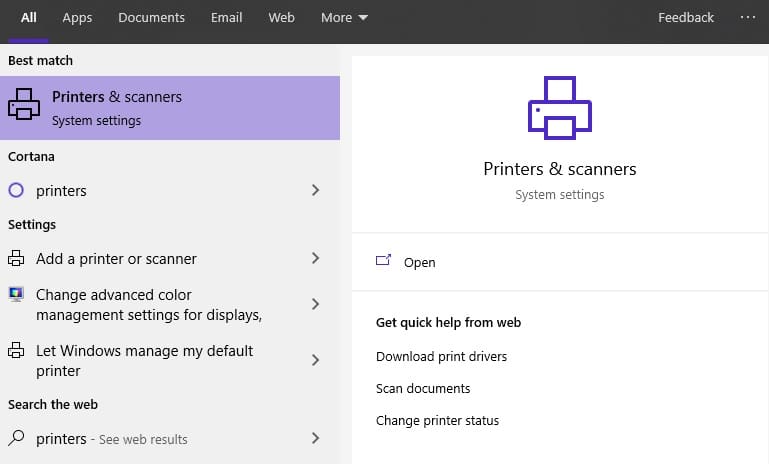
Task: Open Change advanced color management settings result
Action: 170,304
